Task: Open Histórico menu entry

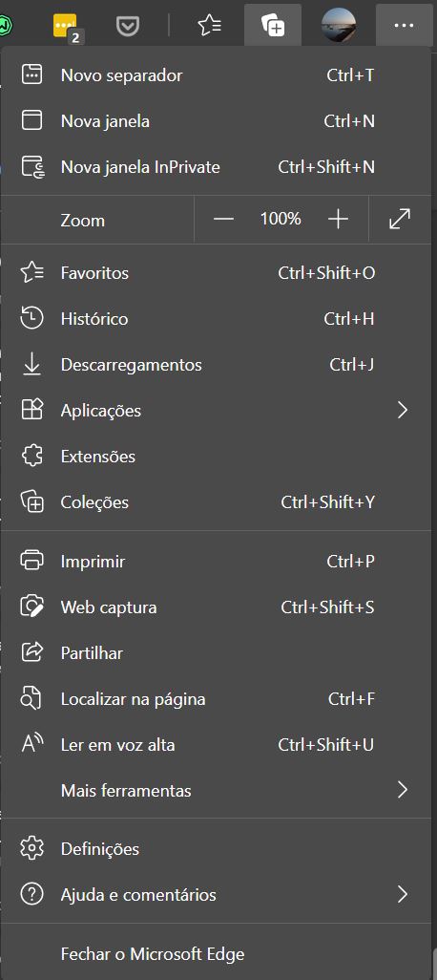Action: pyautogui.click(x=216, y=318)
